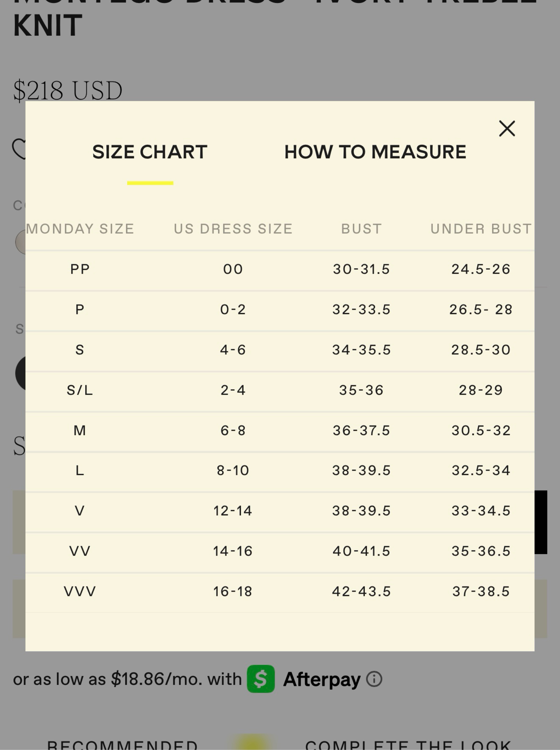Tap the Afterpay logo text

[321, 680]
